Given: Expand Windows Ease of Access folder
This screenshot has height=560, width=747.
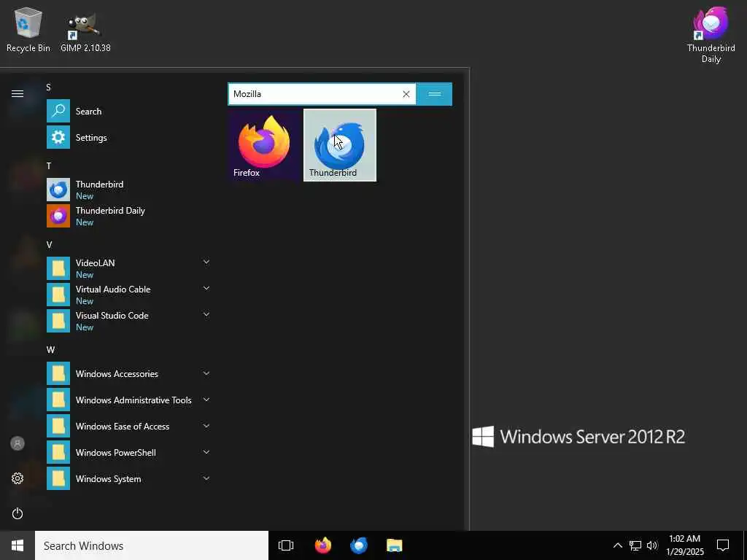Looking at the screenshot, I should coord(128,426).
